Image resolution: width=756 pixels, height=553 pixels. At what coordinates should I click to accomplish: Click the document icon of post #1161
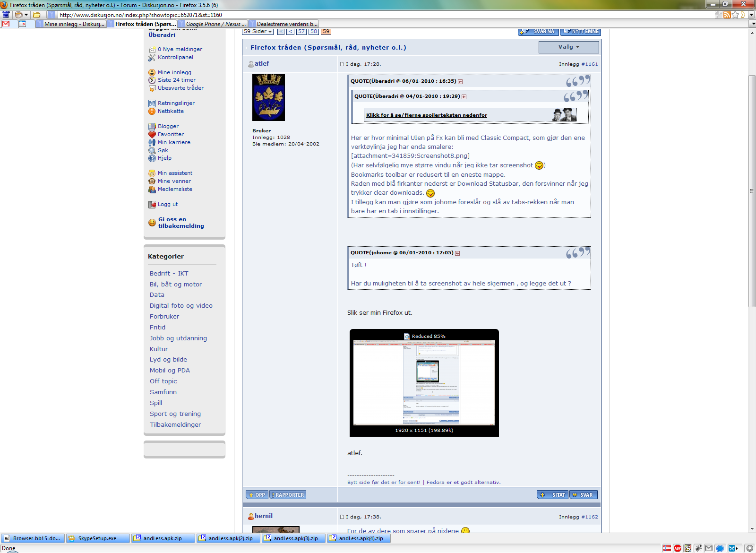(342, 64)
